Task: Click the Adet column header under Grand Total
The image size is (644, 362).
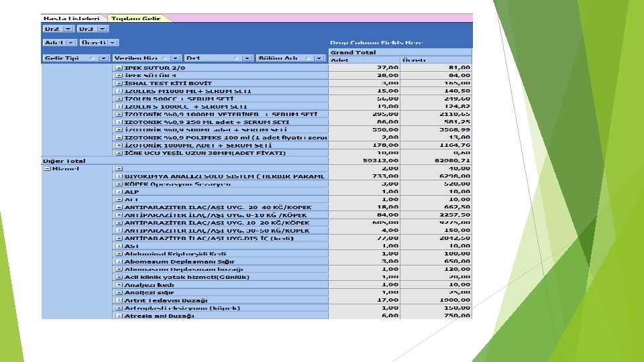Action: click(365, 60)
